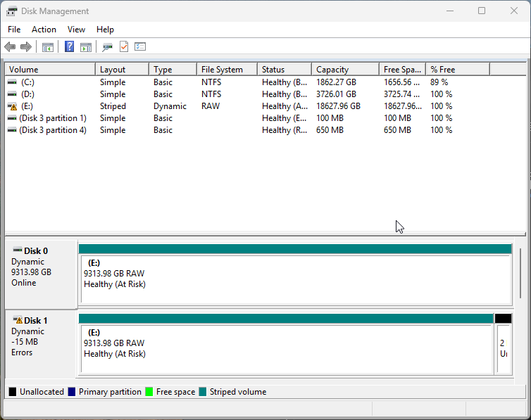Viewport: 531px width, 420px height.
Task: Click the Disk 0 Dynamic Online label
Action: pos(41,274)
